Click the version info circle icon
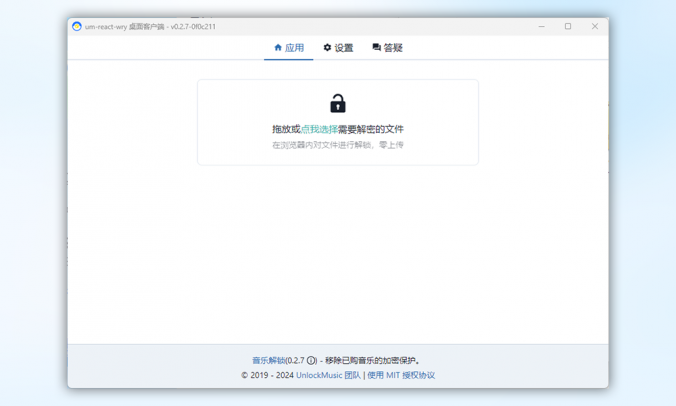676x406 pixels. pos(311,360)
